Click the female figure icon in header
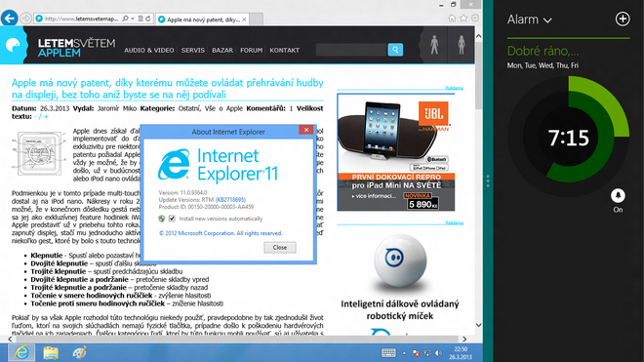The image size is (644, 362). (462, 45)
